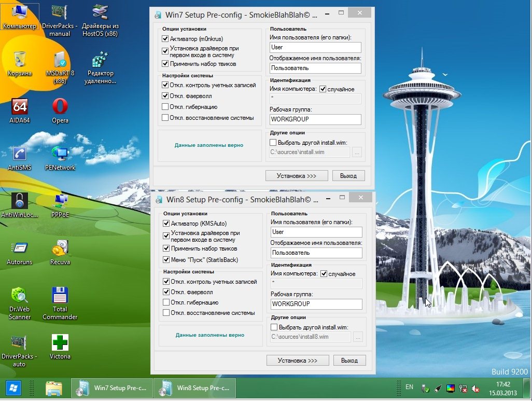Uncheck Активатор (m0nkrus) in Win7 setup
This screenshot has height=401, width=532.
tap(165, 39)
